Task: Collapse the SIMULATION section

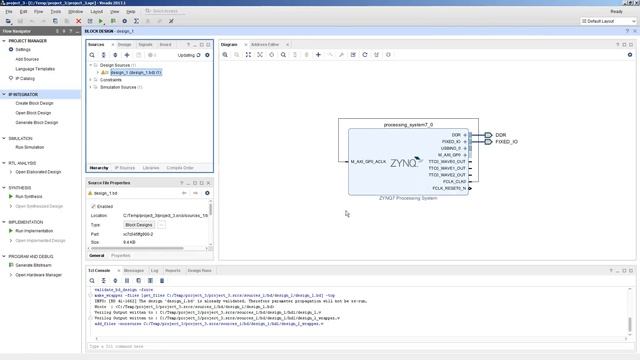Action: click(4, 138)
